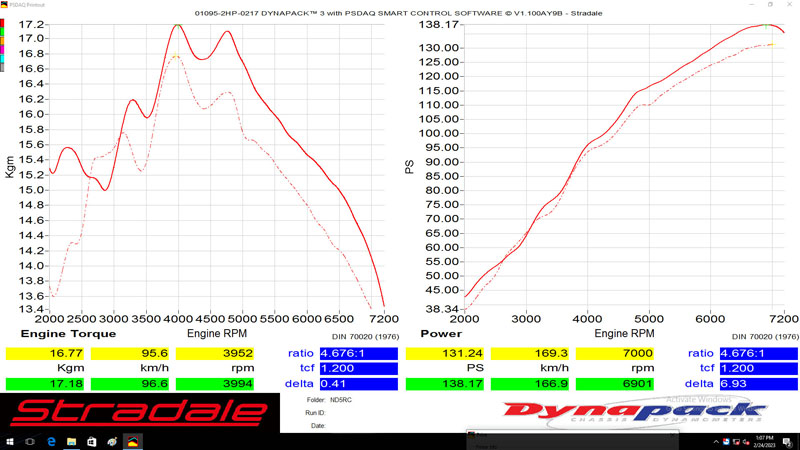Click the Engine RPM label under power chart
800x450 pixels.
pyautogui.click(x=624, y=334)
